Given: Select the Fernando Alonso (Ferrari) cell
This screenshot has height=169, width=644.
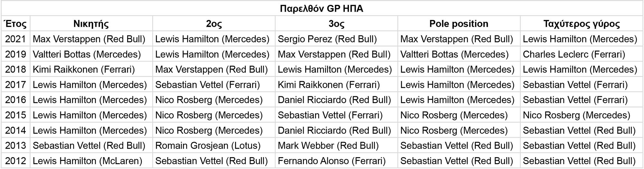Looking at the screenshot, I should point(331,161).
